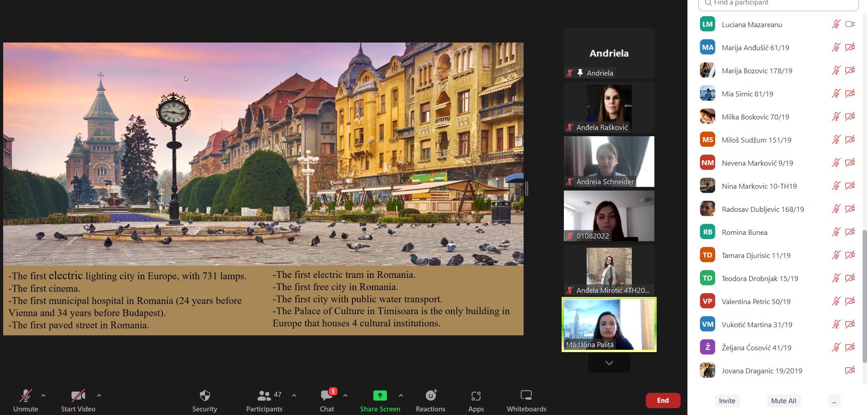Show more video tiles with down chevron
This screenshot has height=415, width=868.
tap(609, 363)
